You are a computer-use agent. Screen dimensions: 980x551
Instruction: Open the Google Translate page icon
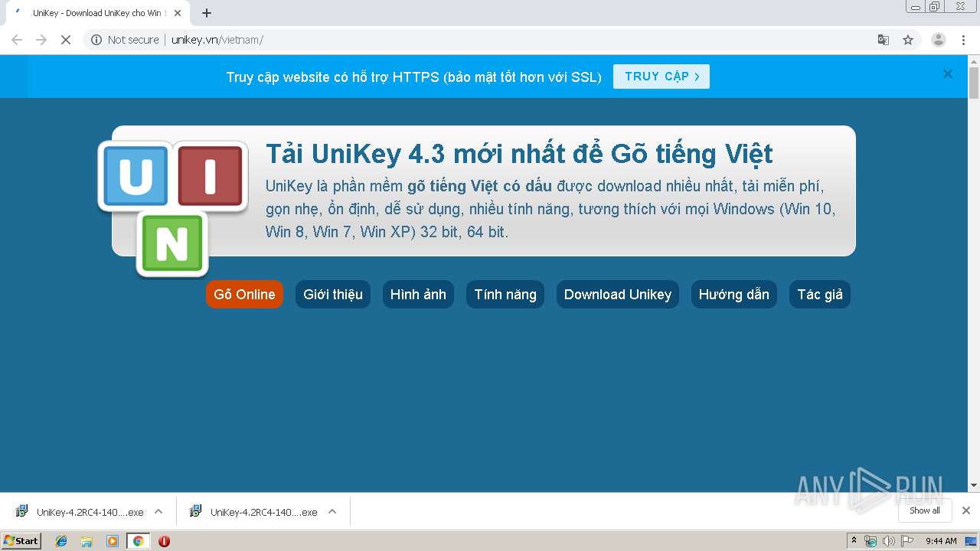[x=884, y=40]
